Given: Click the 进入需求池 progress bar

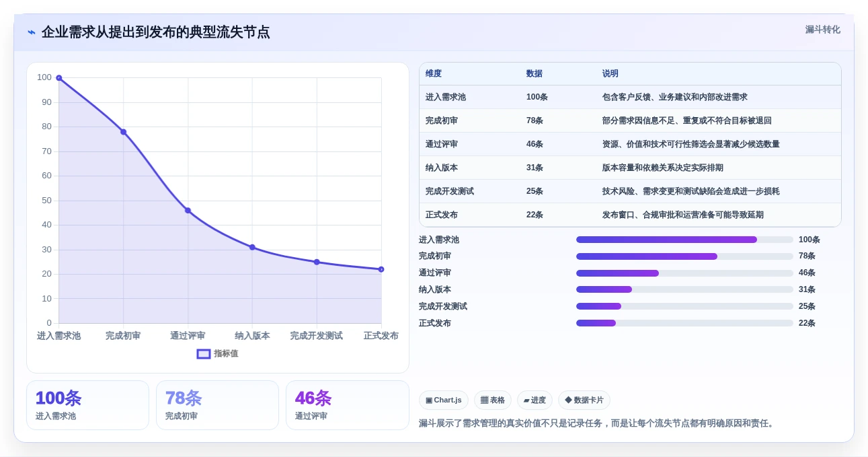Looking at the screenshot, I should pyautogui.click(x=684, y=240).
